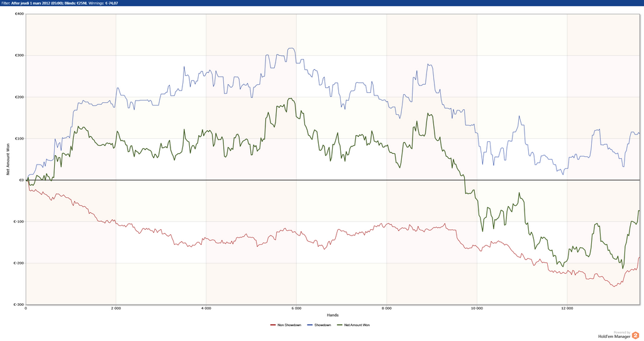Click the 'Showdown' legend label between the other two
Viewport: 644px width, 341px height.
coord(323,325)
